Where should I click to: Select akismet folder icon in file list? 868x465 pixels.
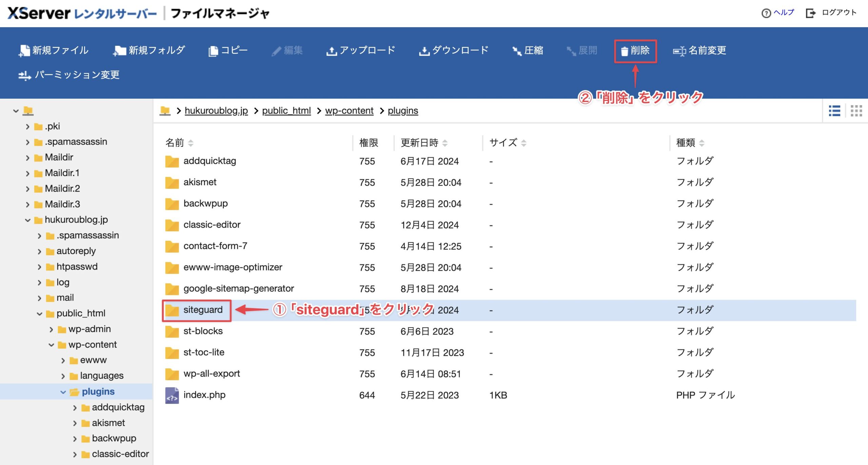(x=172, y=182)
